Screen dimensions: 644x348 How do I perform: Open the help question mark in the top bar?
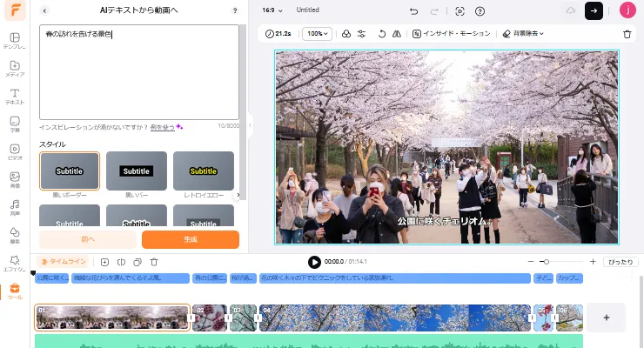click(x=480, y=10)
